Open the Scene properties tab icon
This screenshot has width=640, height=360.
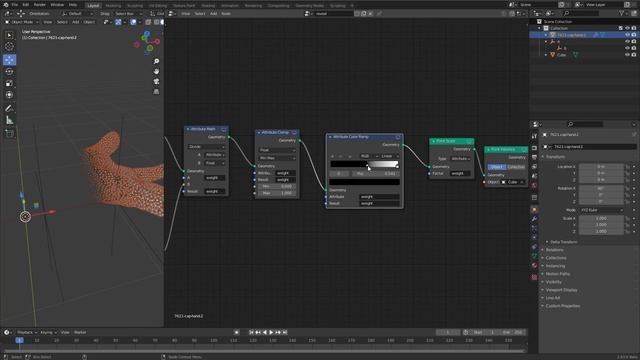[534, 176]
